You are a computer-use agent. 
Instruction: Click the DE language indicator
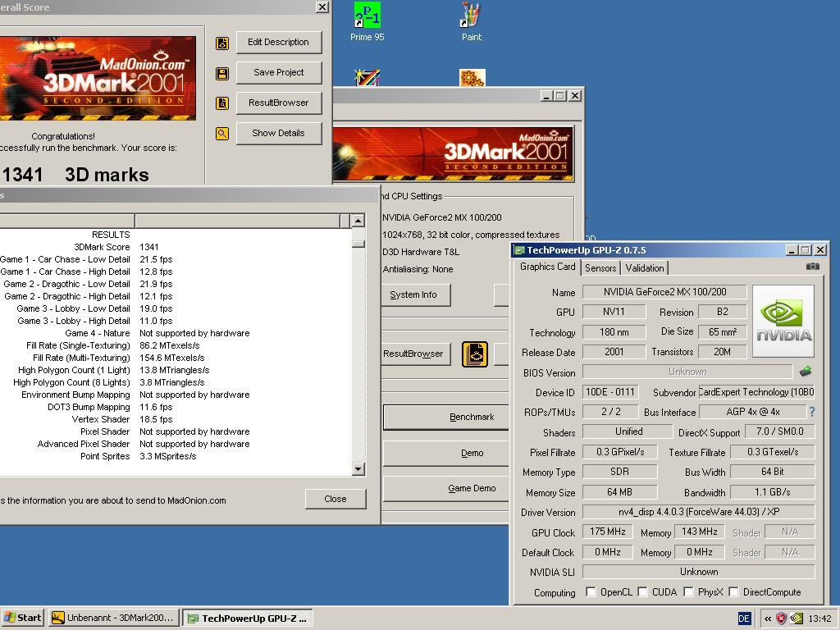[744, 619]
